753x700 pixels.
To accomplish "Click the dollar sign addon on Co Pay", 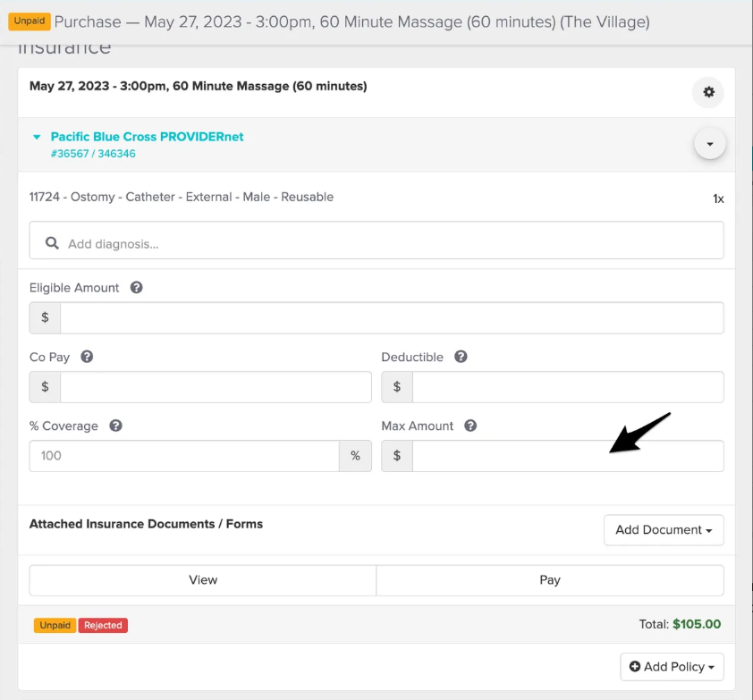I will pyautogui.click(x=45, y=387).
